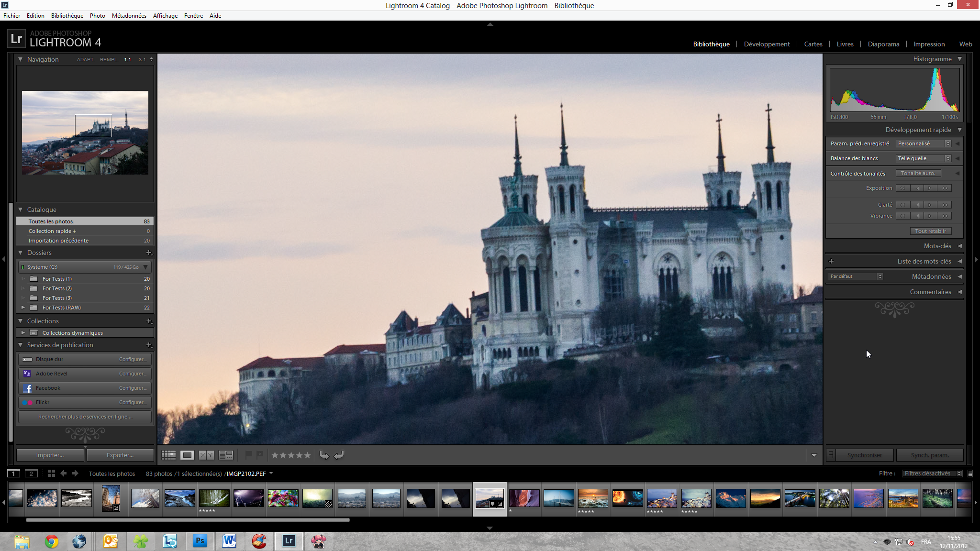Enable the Filtres désactivés filter toggle
The image size is (980, 551).
(931, 473)
